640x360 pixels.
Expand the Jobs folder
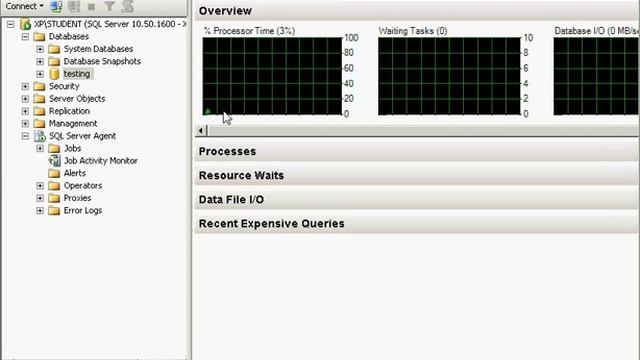(40, 149)
